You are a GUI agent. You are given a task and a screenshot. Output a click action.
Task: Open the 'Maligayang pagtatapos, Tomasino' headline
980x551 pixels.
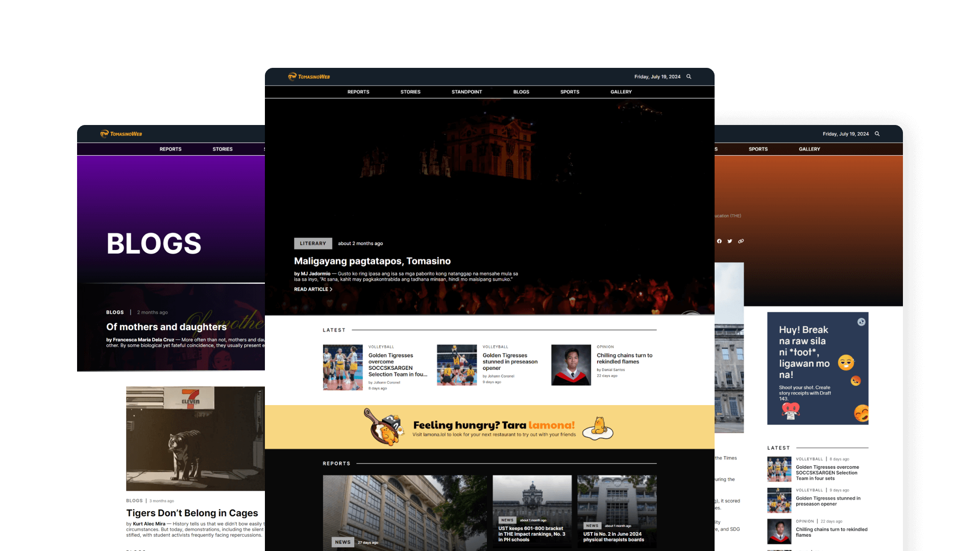(x=372, y=261)
